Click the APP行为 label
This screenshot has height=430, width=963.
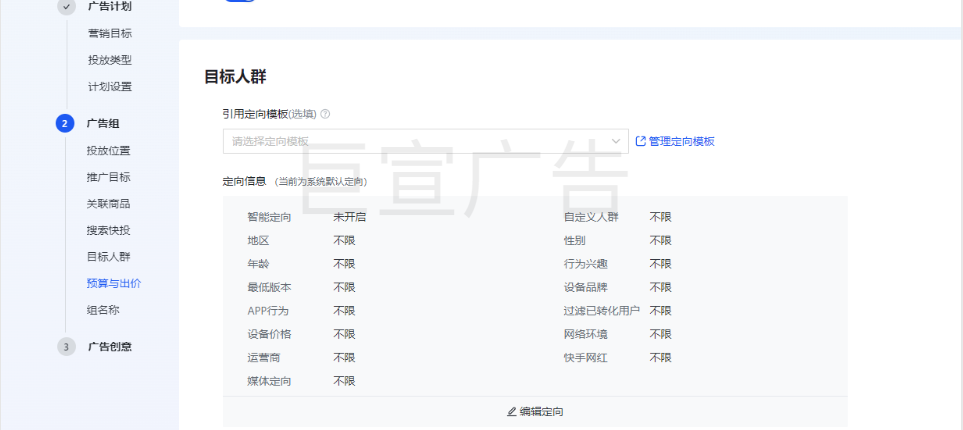(x=268, y=311)
